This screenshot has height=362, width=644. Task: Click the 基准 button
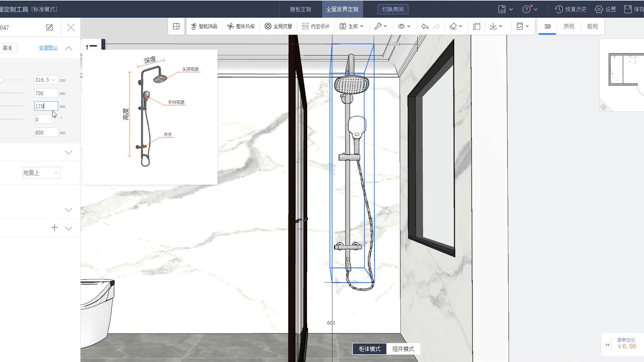point(8,48)
